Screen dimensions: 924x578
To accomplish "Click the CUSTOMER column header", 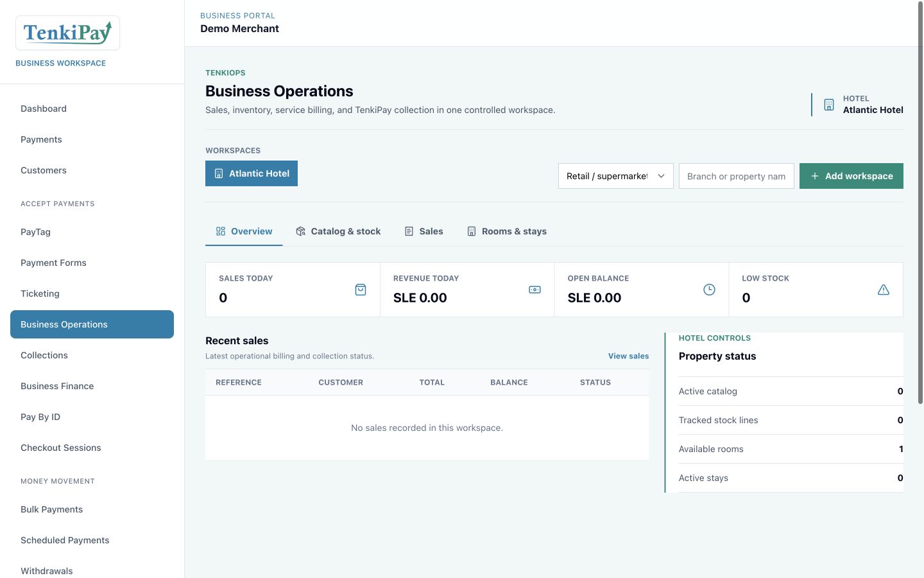I will click(341, 382).
